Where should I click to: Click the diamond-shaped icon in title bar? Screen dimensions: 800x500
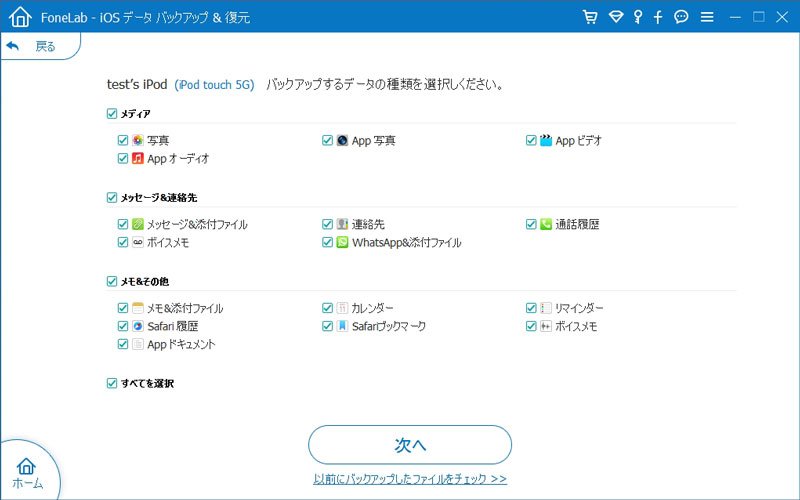coord(616,17)
